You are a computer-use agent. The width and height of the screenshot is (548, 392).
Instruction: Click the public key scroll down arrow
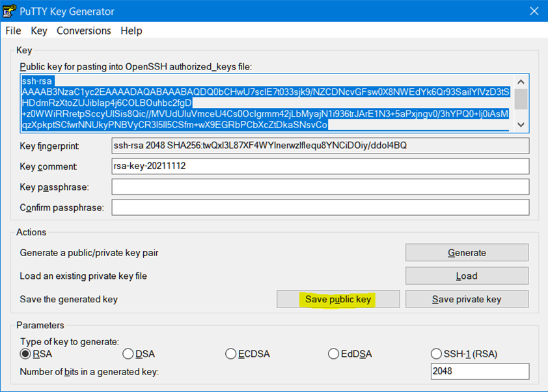pos(521,125)
